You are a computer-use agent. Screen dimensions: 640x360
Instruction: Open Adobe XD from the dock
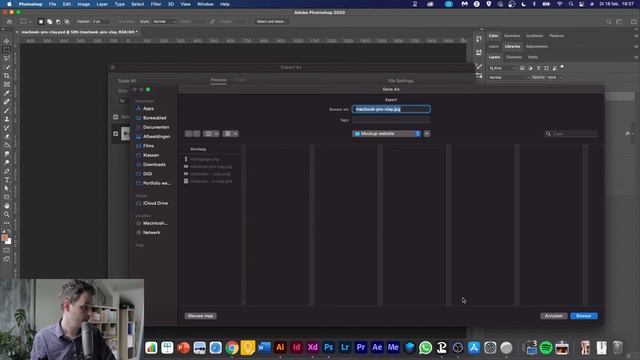(x=313, y=347)
